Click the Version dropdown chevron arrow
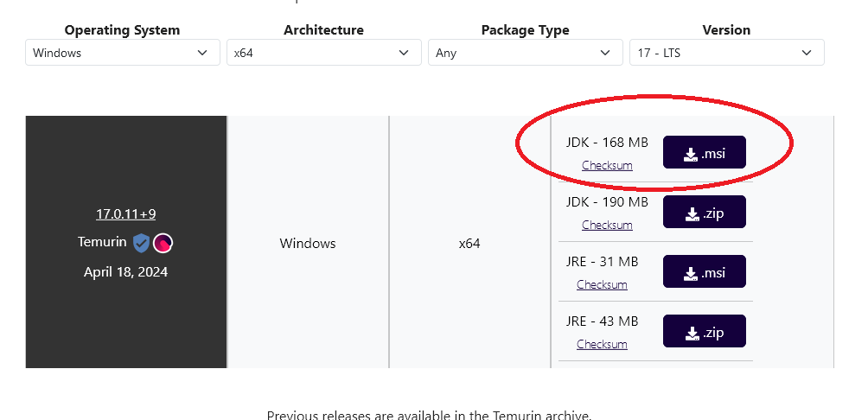 [x=807, y=53]
